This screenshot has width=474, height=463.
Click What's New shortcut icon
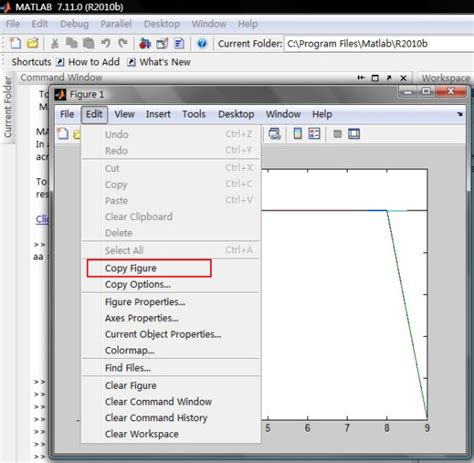coord(131,62)
